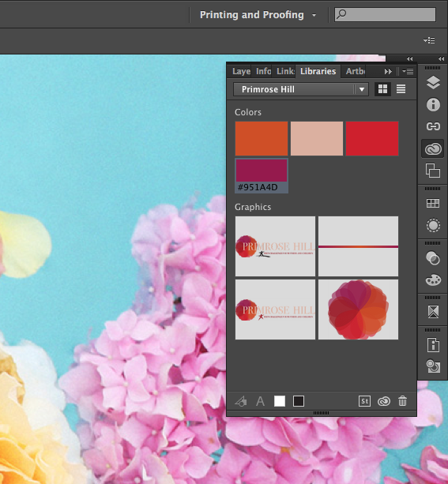Open the control bar options menu icon
Image resolution: width=448 pixels, height=484 pixels.
[x=430, y=40]
